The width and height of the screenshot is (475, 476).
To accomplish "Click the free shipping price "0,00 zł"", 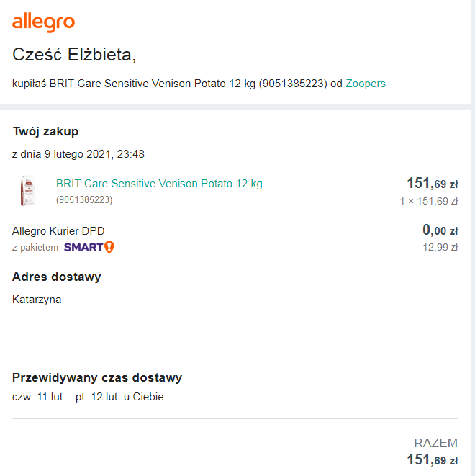I will tap(439, 230).
